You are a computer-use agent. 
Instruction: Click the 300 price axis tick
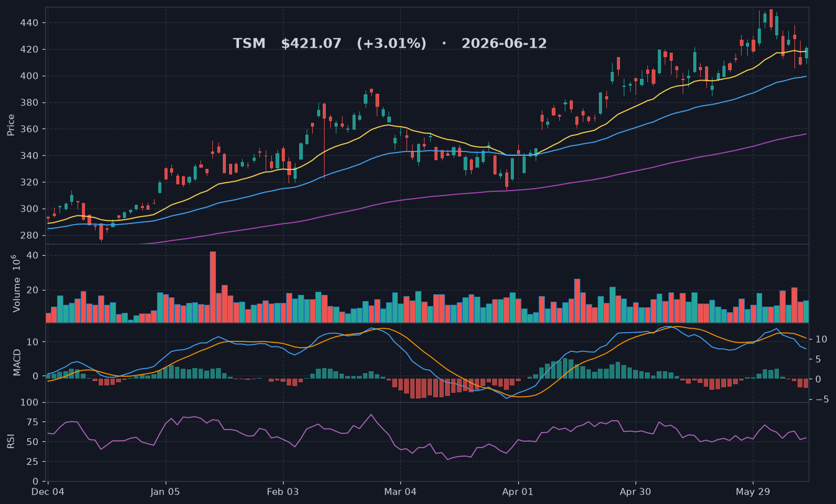pyautogui.click(x=30, y=209)
